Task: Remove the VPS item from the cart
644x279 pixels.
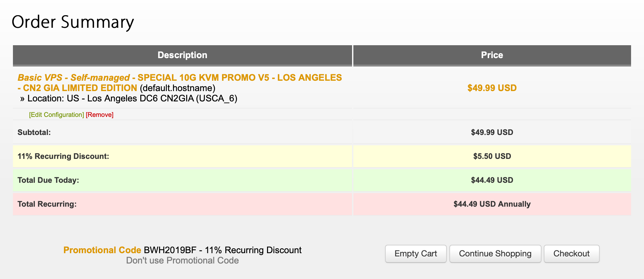Action: click(x=100, y=115)
